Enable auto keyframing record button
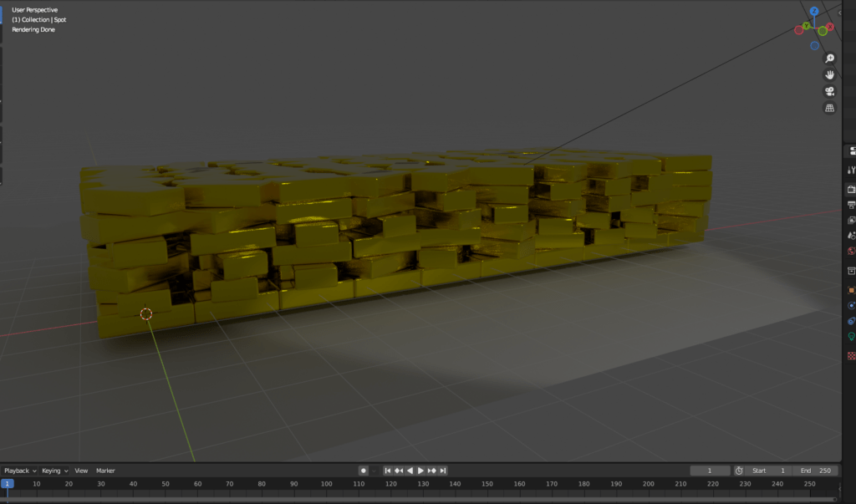The height and width of the screenshot is (504, 856). pyautogui.click(x=363, y=470)
